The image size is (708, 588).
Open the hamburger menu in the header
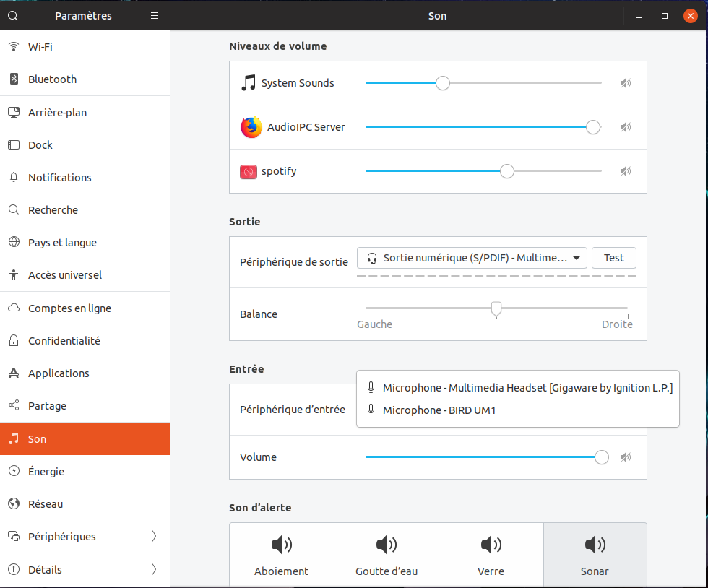tap(154, 15)
